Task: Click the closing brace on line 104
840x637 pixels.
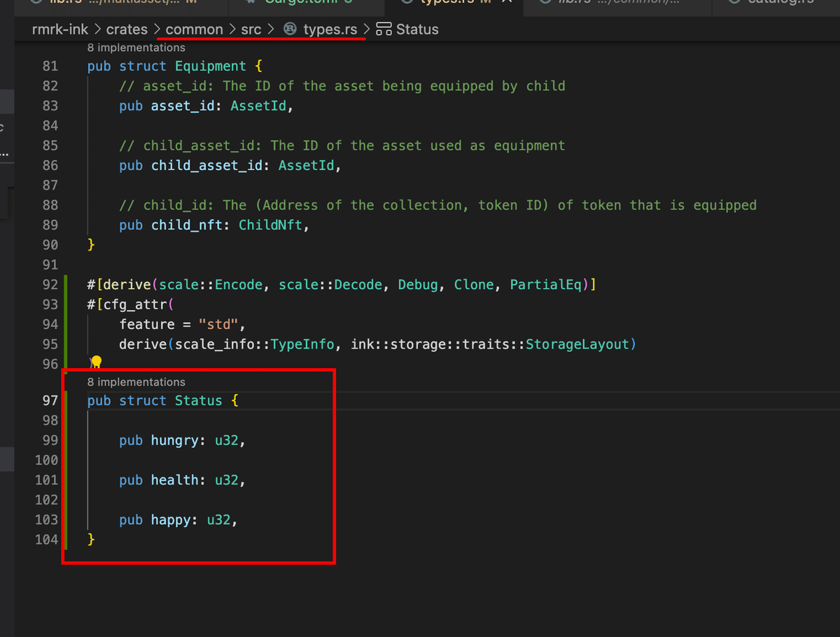Action: pyautogui.click(x=91, y=540)
